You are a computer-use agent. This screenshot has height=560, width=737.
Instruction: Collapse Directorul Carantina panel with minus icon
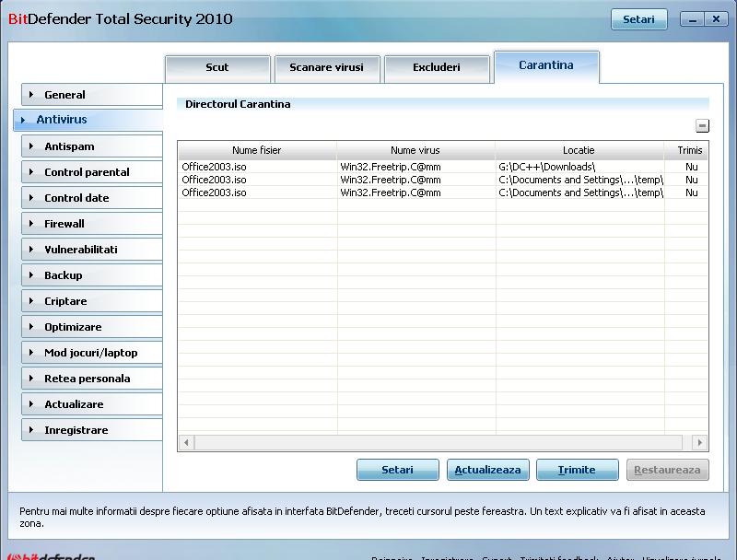tap(702, 126)
